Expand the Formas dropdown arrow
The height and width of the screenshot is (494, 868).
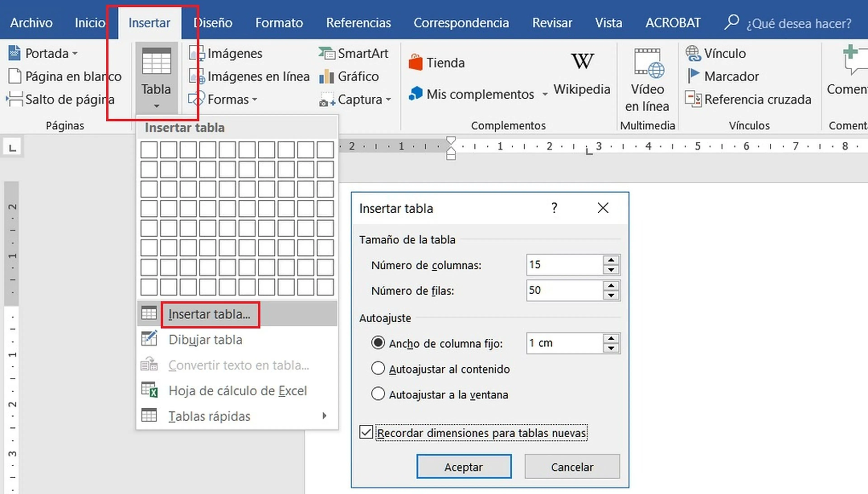tap(255, 99)
